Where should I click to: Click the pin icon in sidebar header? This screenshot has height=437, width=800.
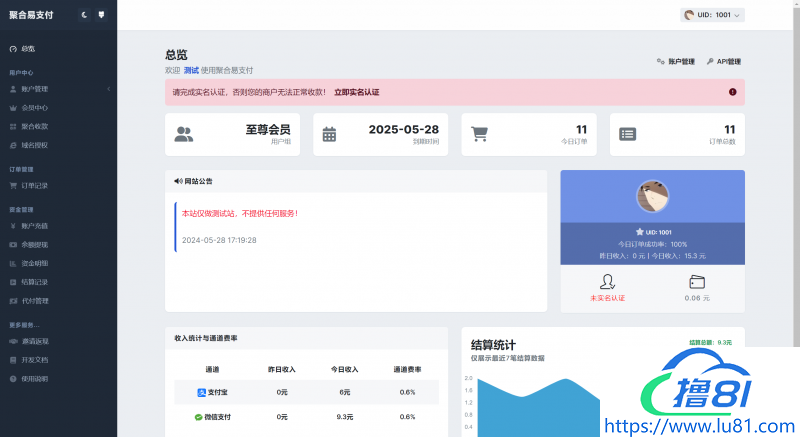[101, 15]
